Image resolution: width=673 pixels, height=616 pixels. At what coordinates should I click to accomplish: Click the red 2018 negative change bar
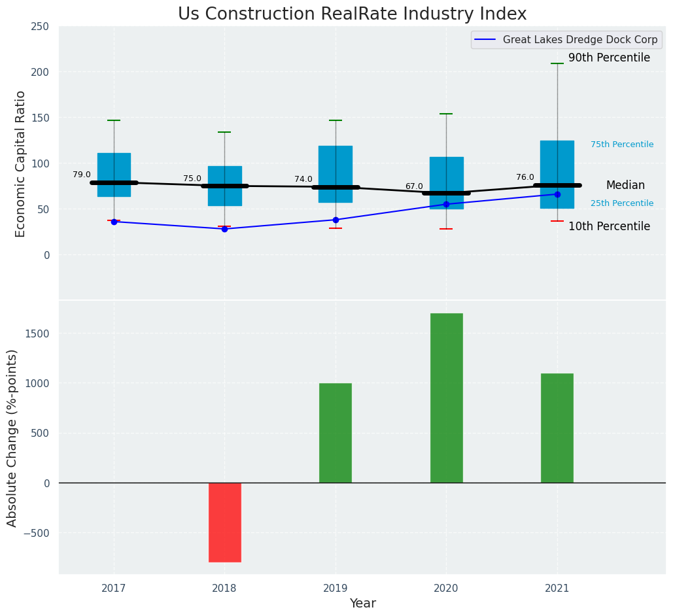[x=224, y=522]
